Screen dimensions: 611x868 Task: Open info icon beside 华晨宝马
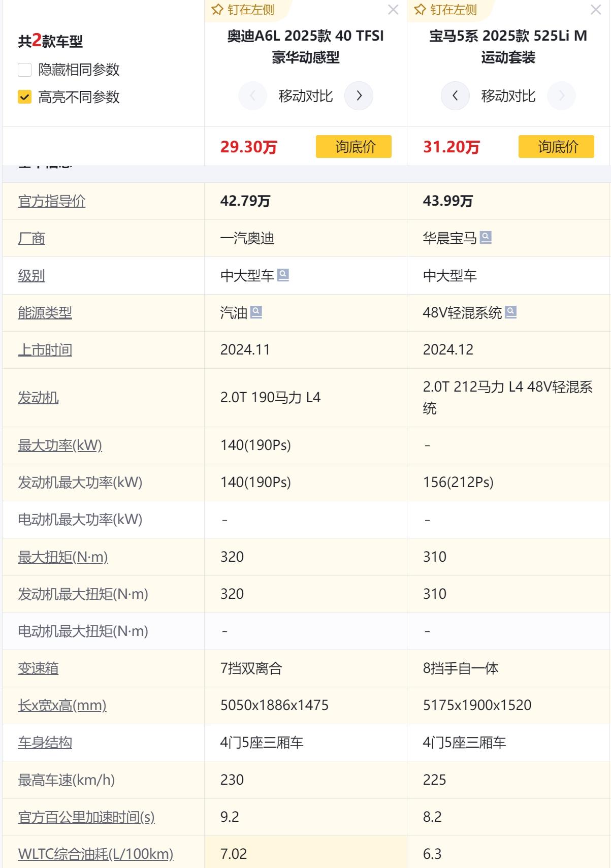click(x=486, y=237)
